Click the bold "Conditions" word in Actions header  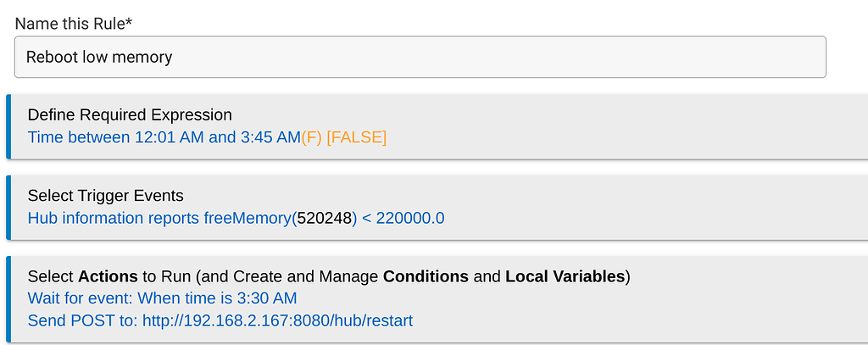point(426,276)
